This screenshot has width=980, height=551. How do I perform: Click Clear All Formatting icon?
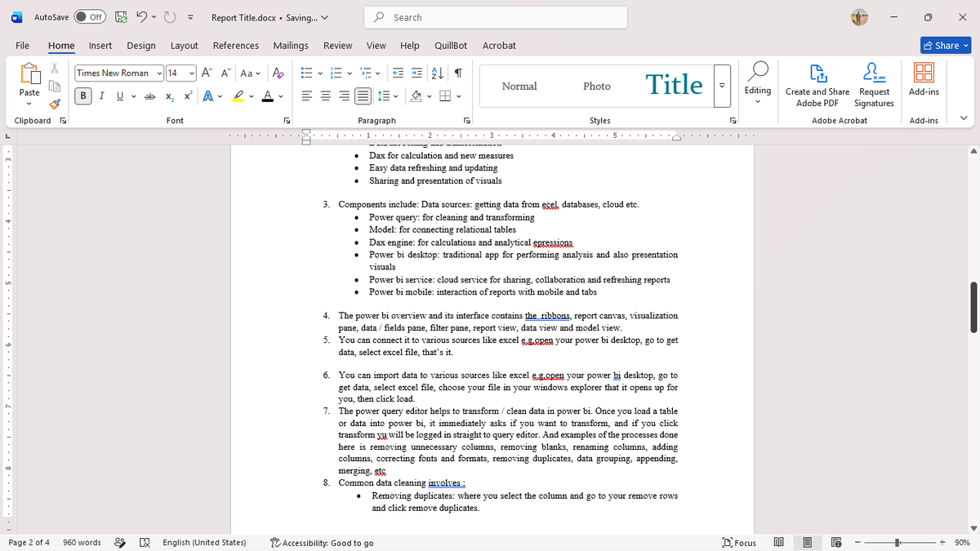tap(278, 73)
